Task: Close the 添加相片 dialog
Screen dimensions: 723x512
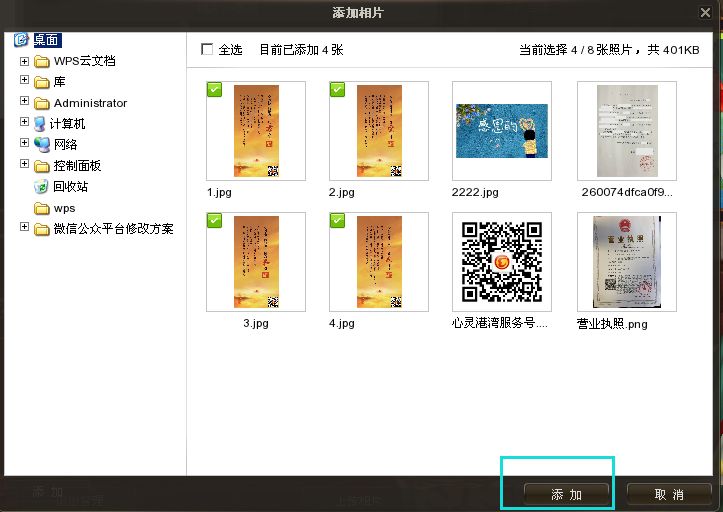Action: coord(705,12)
